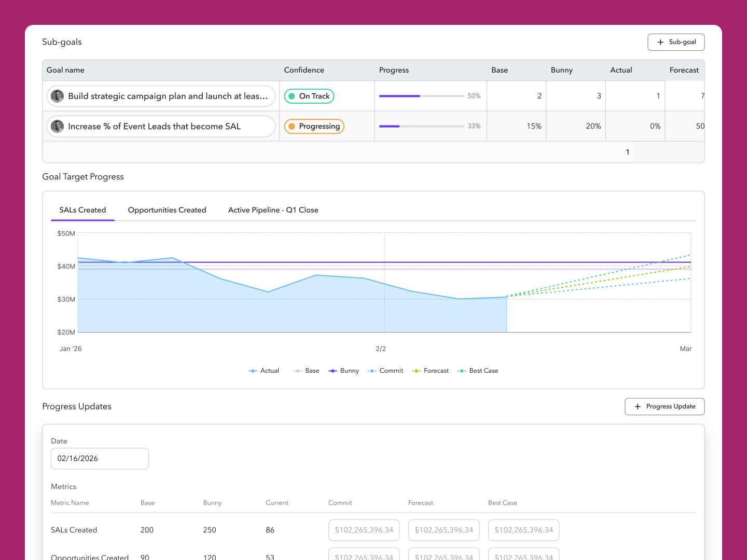Viewport: 747px width, 560px height.
Task: Toggle Forecast series in chart legend
Action: pyautogui.click(x=431, y=371)
